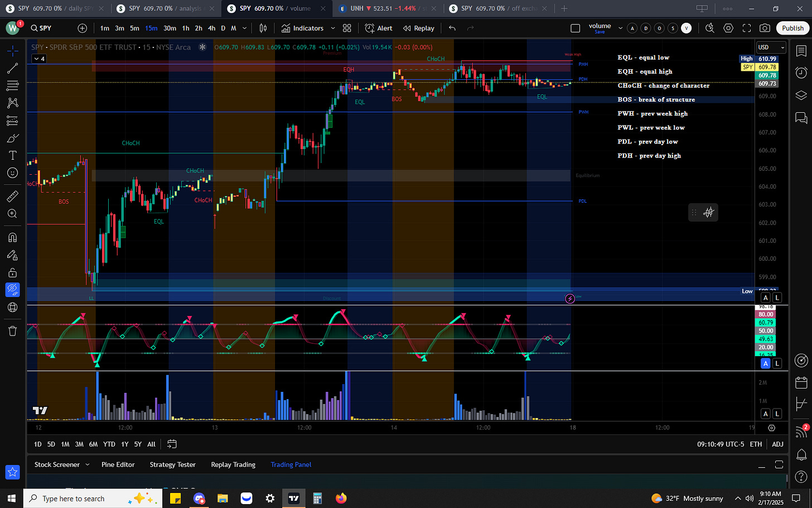Open the Fibonacci retracement tools
The width and height of the screenshot is (812, 508).
click(x=12, y=86)
